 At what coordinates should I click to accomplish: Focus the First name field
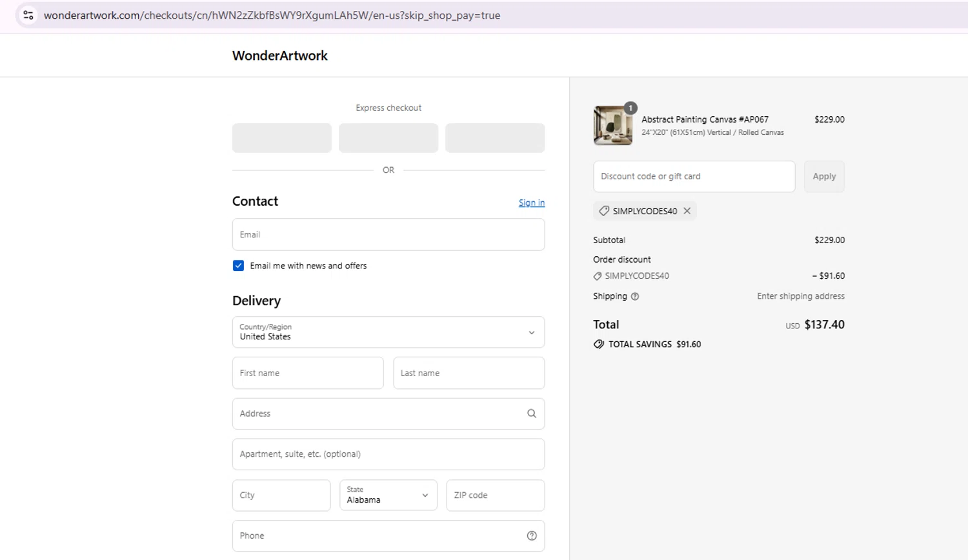click(x=308, y=373)
